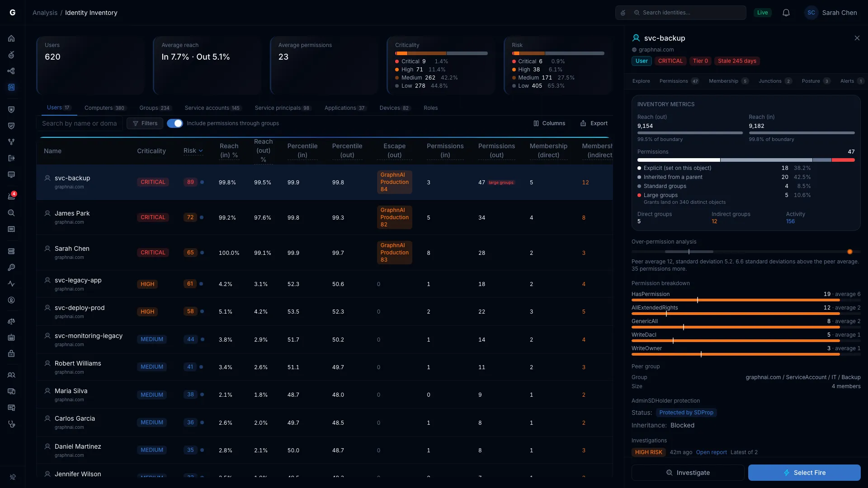
Task: Open the checkmark shield icon in the sidebar
Action: click(x=11, y=126)
